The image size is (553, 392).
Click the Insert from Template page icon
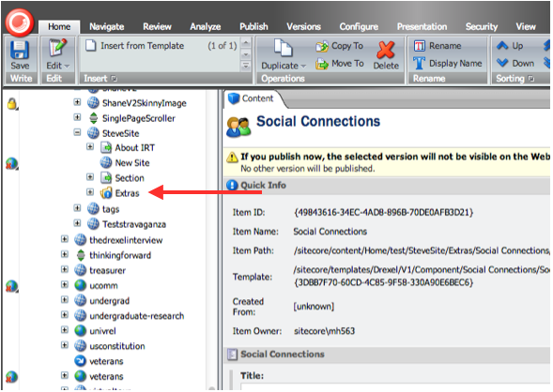point(91,45)
